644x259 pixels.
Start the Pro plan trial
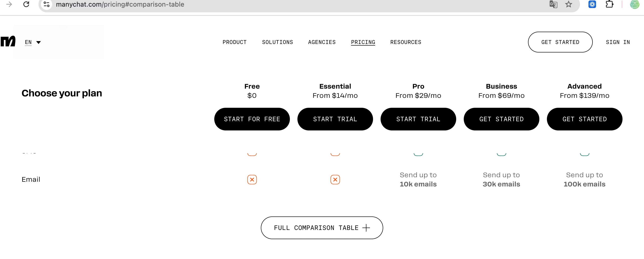[418, 119]
